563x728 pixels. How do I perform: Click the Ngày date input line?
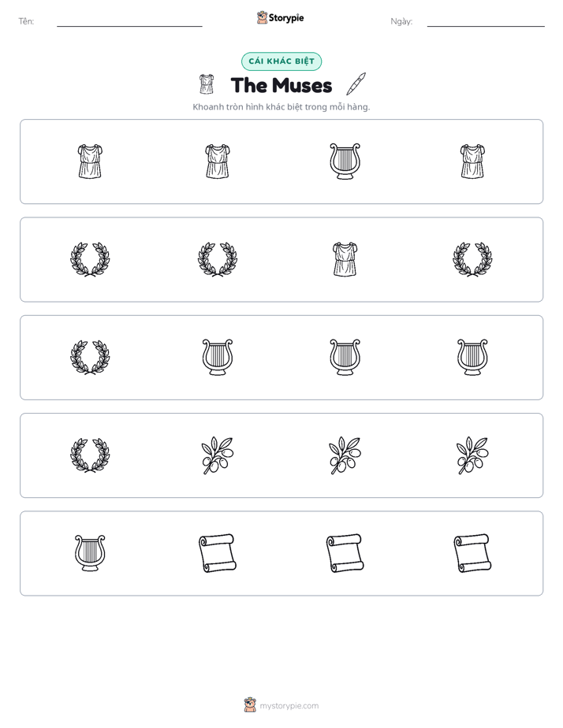(486, 22)
